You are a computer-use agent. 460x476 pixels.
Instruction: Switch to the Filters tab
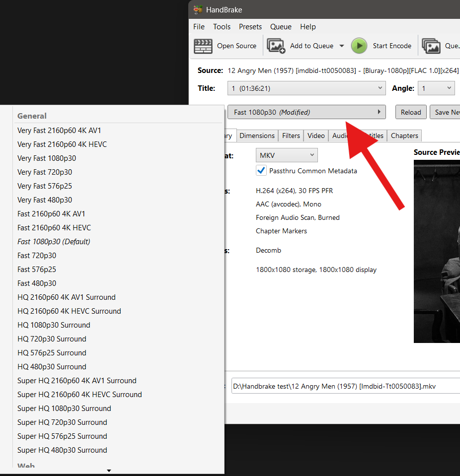point(291,136)
